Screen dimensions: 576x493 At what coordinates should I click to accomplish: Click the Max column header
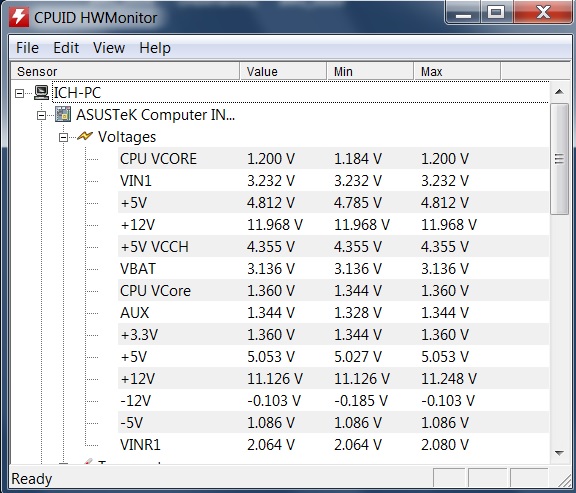[x=457, y=71]
